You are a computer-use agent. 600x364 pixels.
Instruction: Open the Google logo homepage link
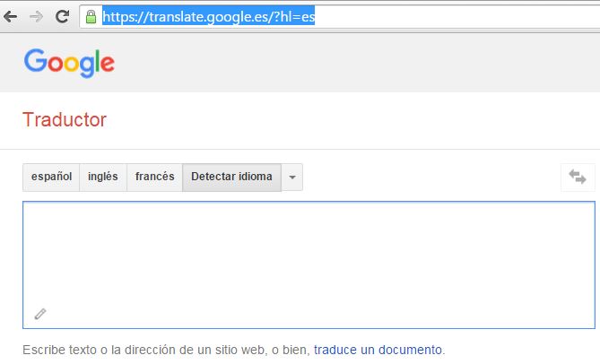69,63
